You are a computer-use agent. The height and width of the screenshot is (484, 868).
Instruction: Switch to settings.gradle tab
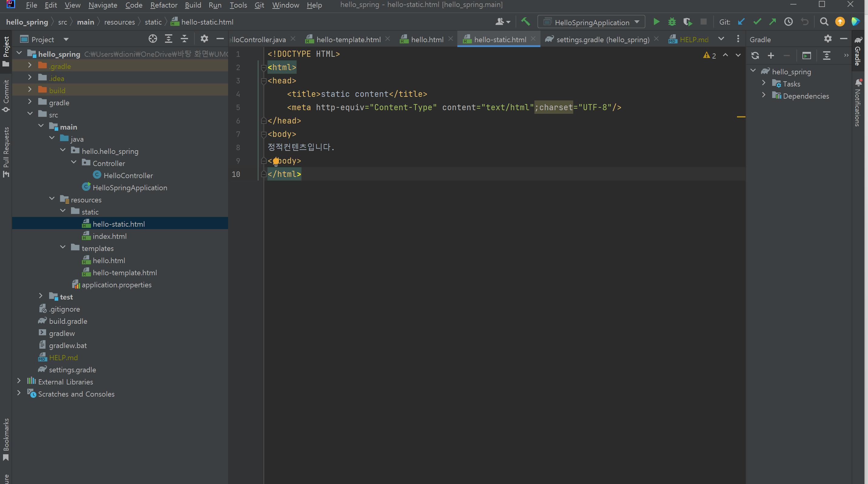602,39
